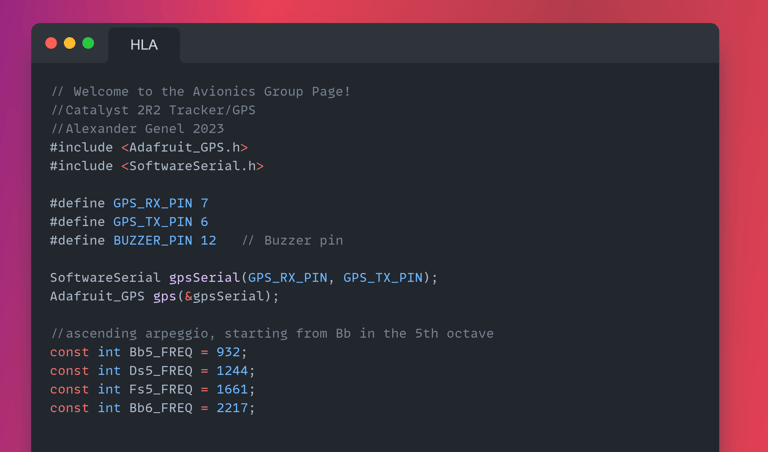The image size is (768, 452).
Task: Click the green maximize window button
Action: click(x=88, y=43)
